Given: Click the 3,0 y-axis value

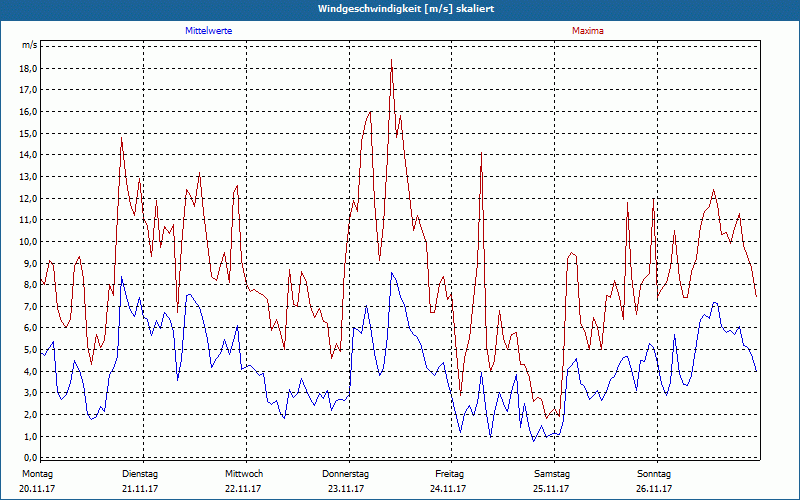Looking at the screenshot, I should tap(30, 393).
